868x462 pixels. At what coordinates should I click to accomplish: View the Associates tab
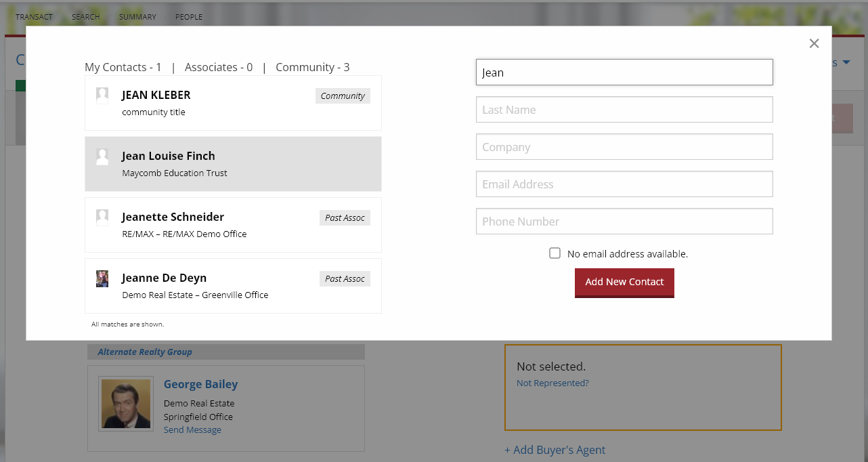tap(218, 67)
